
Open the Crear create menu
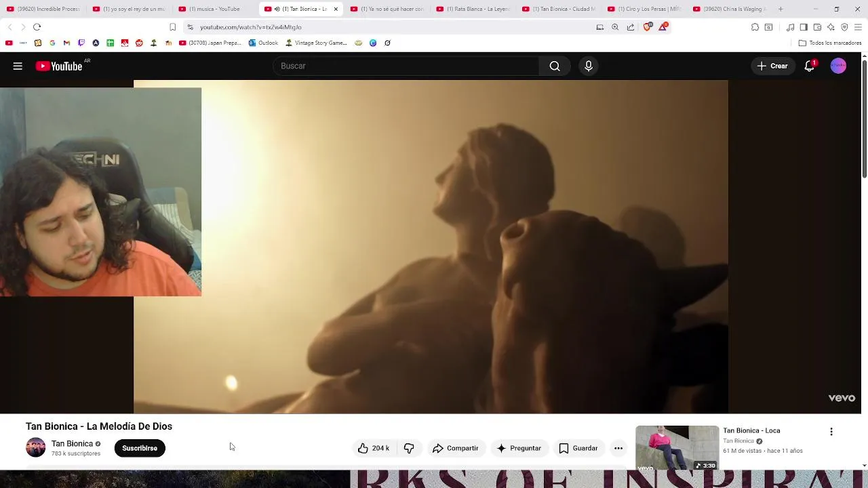(772, 66)
